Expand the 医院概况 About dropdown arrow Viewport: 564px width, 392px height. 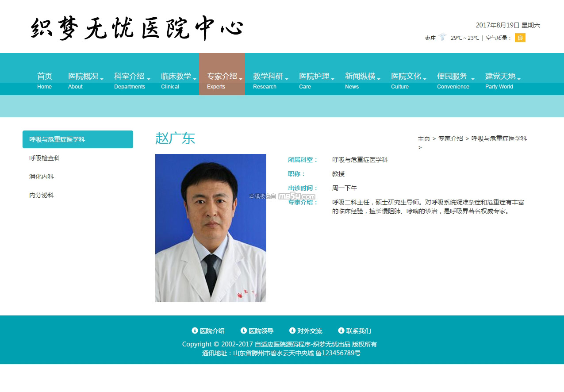click(x=102, y=79)
